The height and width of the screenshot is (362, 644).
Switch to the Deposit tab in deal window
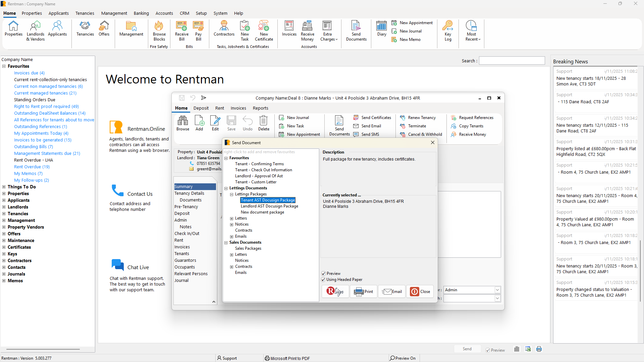[201, 108]
